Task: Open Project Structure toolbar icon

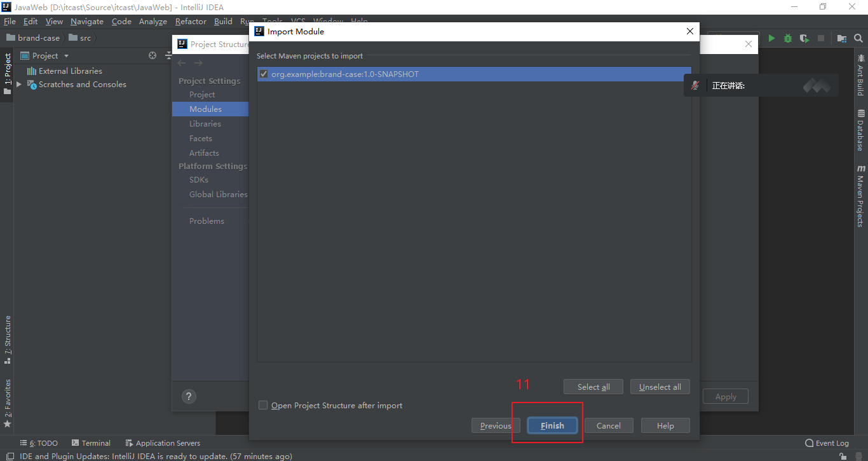Action: coord(842,38)
